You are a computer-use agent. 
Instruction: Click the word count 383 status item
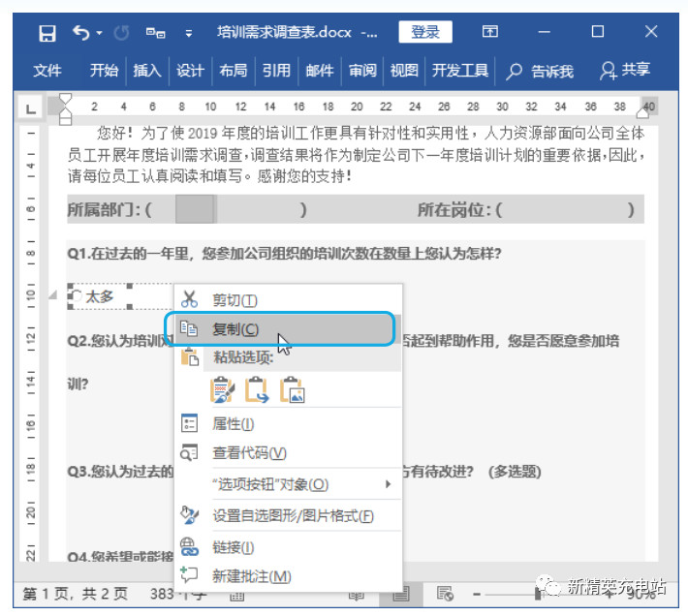click(177, 594)
